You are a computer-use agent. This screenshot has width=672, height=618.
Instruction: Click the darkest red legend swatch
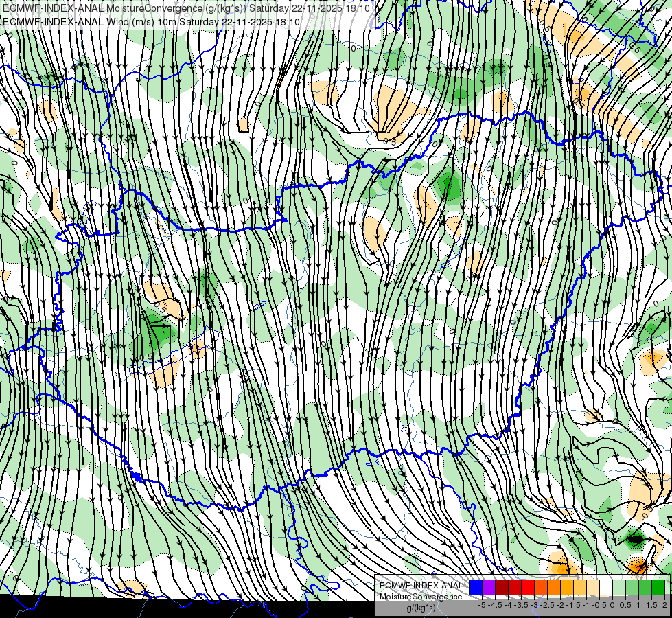pos(502,587)
